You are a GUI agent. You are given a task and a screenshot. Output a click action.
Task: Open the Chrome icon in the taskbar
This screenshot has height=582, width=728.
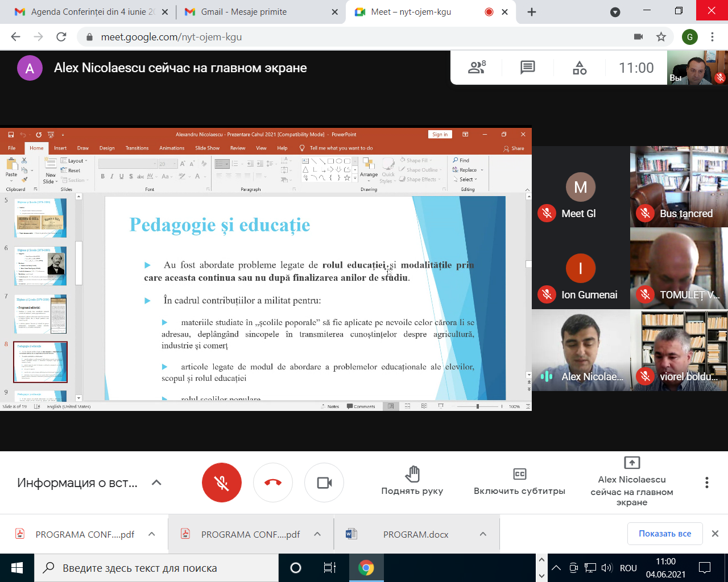[366, 568]
